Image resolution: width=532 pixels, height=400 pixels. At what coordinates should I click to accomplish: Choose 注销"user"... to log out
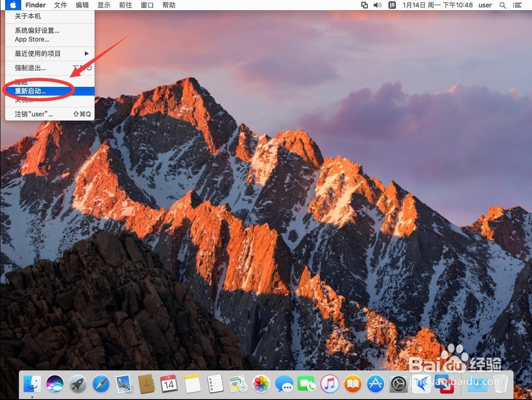pos(50,114)
